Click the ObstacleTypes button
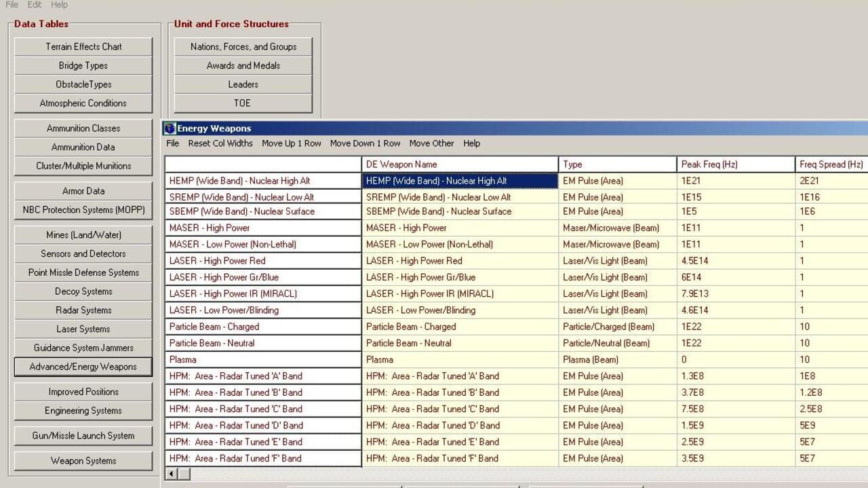 tap(83, 85)
